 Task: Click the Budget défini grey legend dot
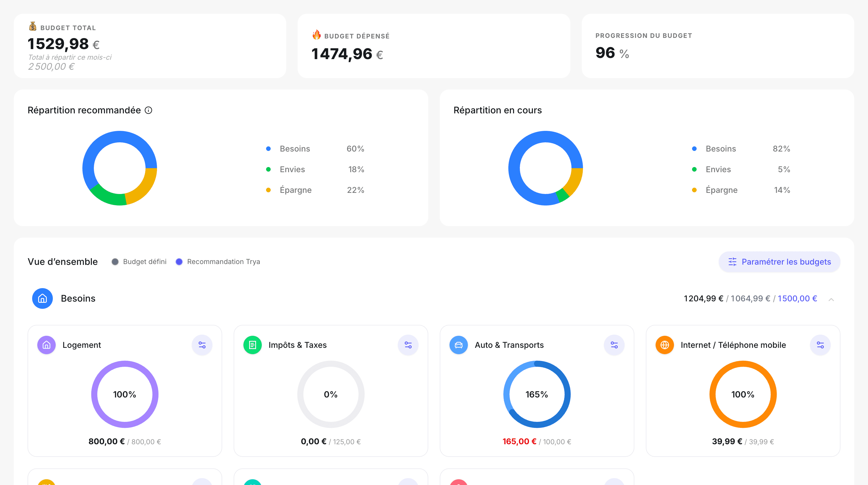tap(115, 262)
